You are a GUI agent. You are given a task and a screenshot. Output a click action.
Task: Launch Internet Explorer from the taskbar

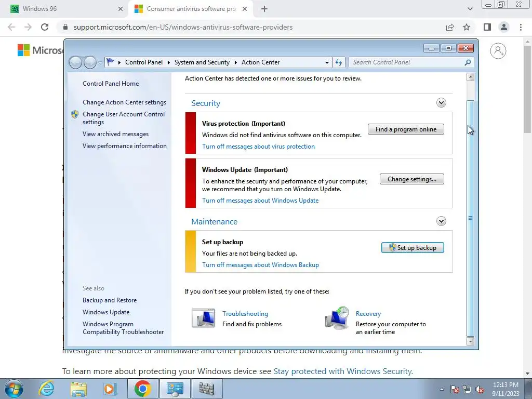pyautogui.click(x=46, y=389)
